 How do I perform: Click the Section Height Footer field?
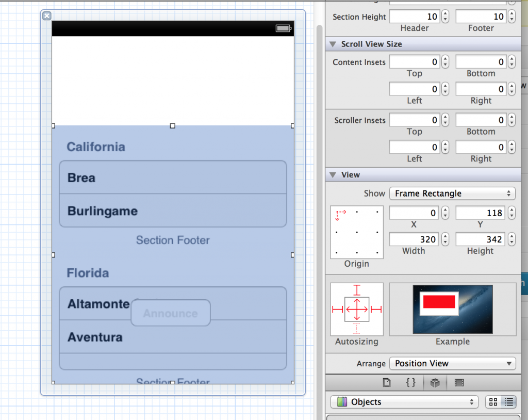tap(481, 17)
